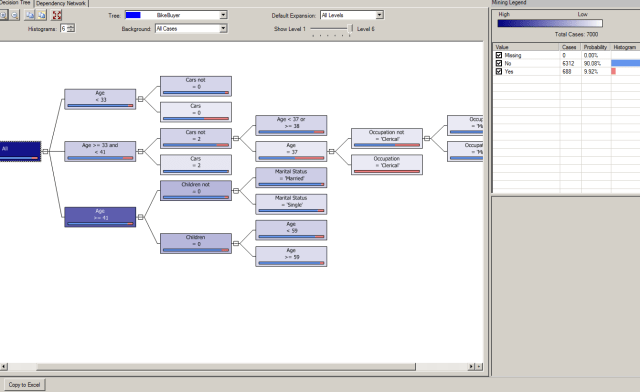
Task: Click the blue Tree color swatch
Action: coord(133,15)
